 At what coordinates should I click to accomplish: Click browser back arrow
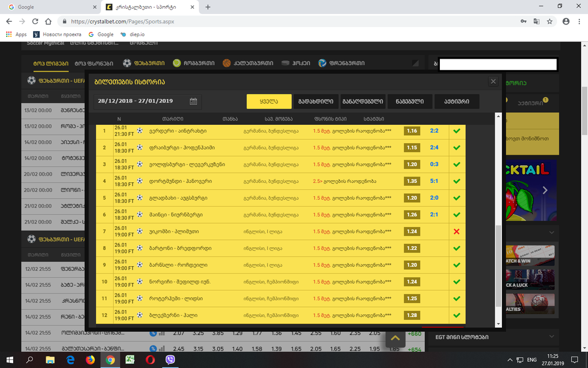click(x=9, y=21)
